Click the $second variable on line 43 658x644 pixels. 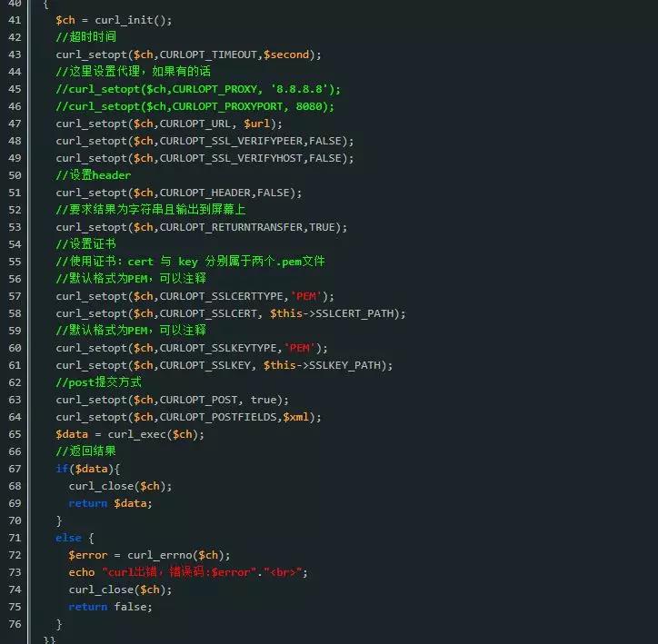286,54
